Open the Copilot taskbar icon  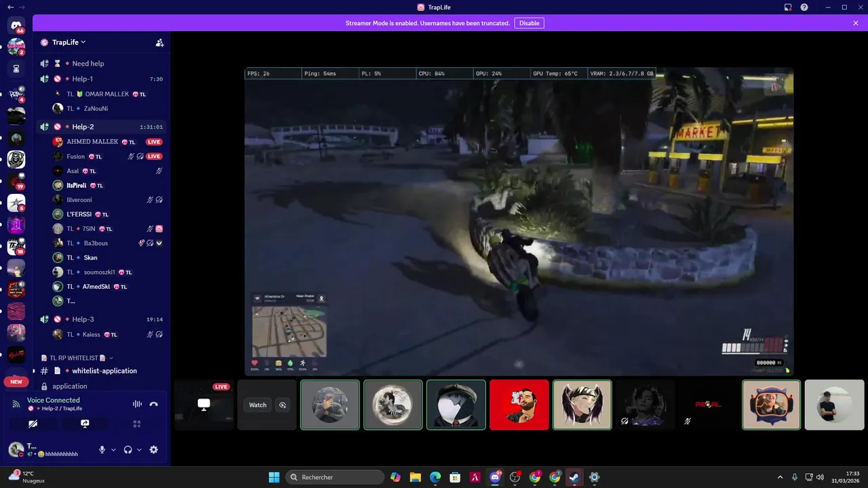pos(395,477)
